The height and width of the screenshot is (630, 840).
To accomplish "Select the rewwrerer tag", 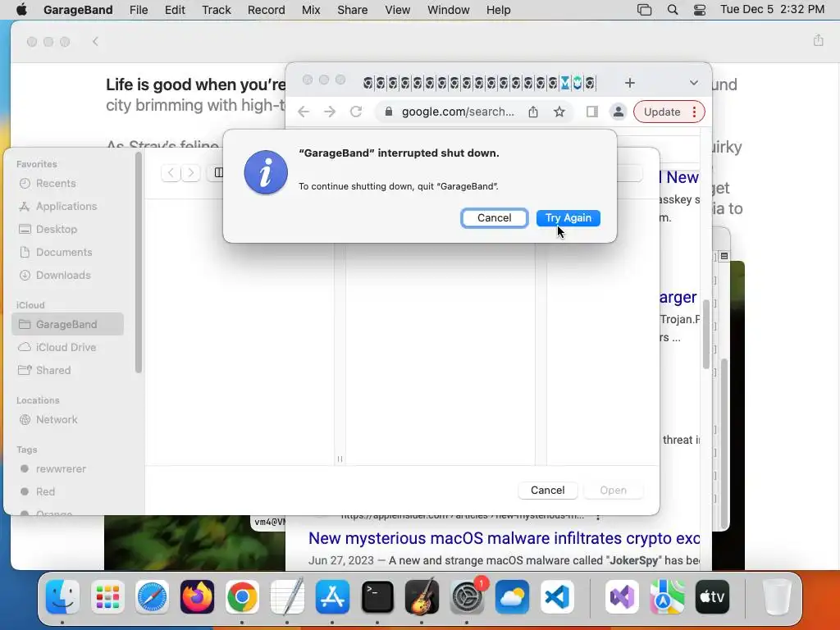I will [67, 468].
